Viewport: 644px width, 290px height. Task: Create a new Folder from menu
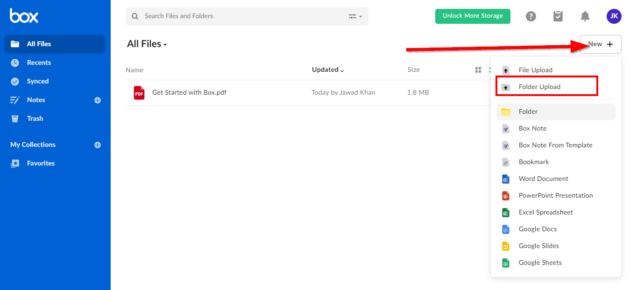pos(556,112)
